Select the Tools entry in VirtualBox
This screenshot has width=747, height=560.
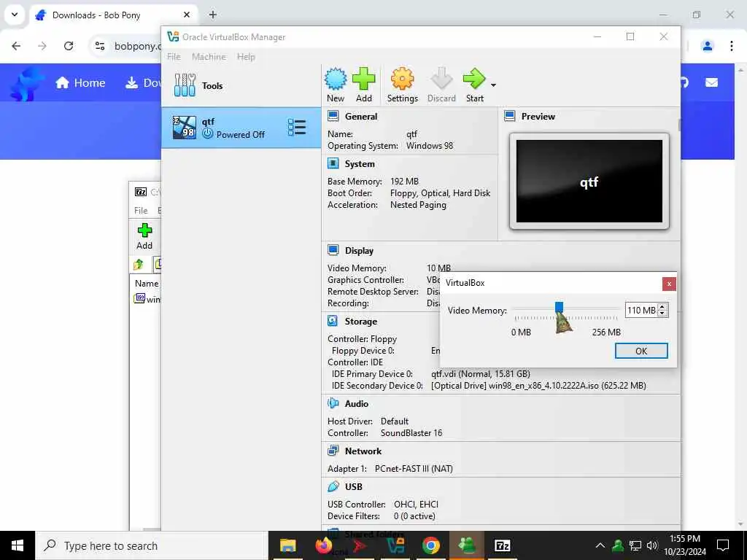pos(241,86)
